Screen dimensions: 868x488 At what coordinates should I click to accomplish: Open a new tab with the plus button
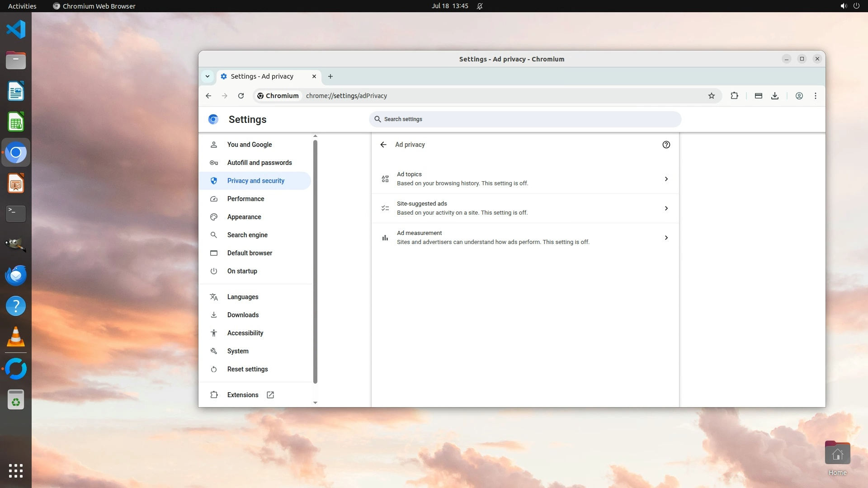pyautogui.click(x=330, y=76)
